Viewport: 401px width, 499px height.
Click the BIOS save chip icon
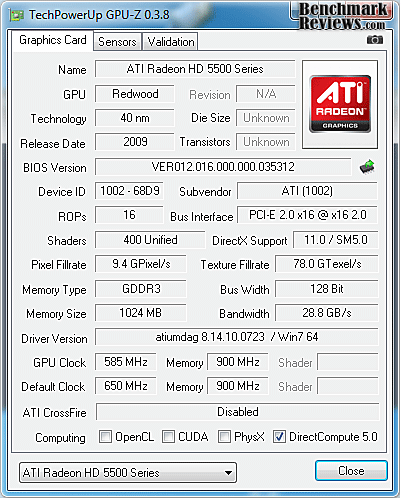(x=367, y=167)
